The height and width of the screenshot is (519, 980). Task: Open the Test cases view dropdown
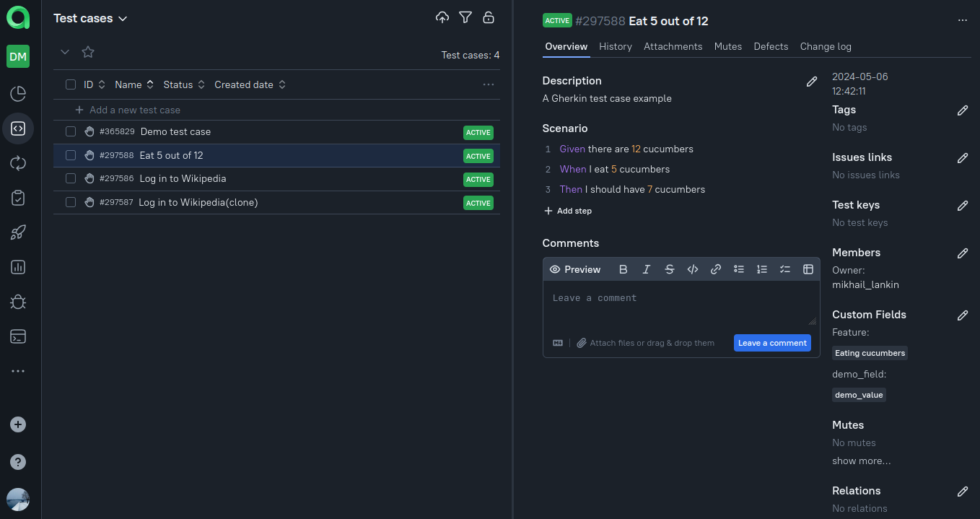point(90,19)
